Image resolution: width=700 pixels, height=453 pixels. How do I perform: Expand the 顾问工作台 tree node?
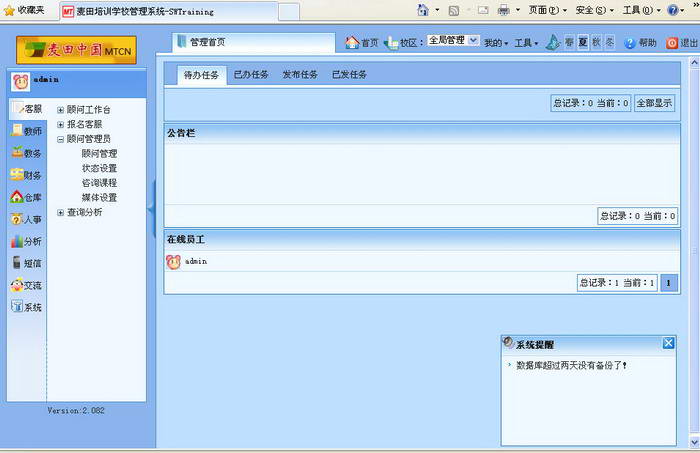click(61, 110)
